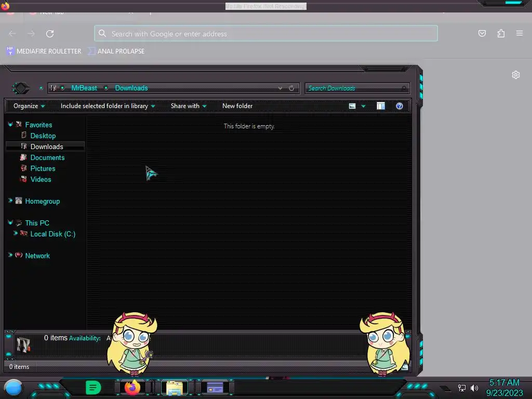Click the File Explorer taskbar icon

[175, 388]
